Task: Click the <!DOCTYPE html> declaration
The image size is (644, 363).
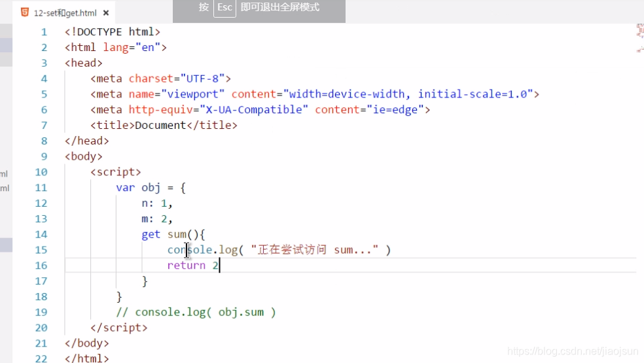Action: 113,32
